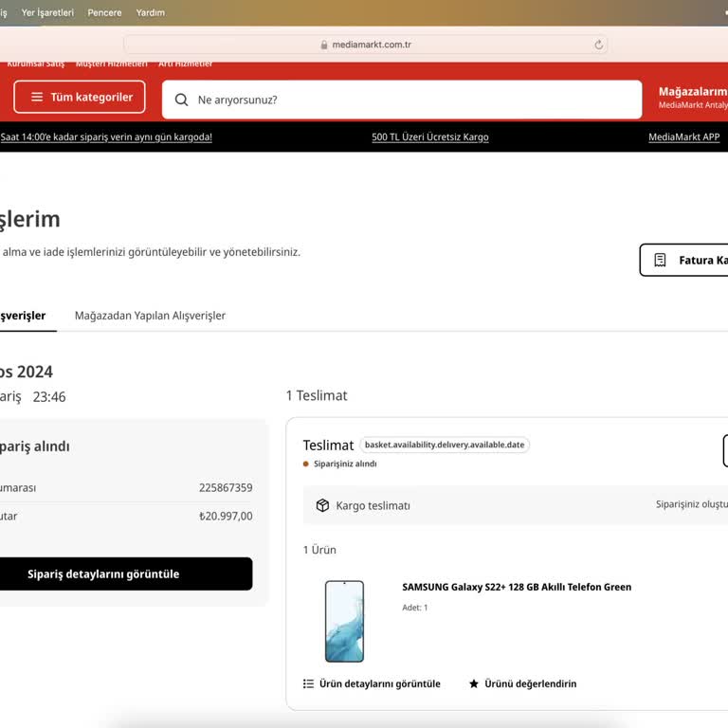Click the package icon next to Kargo teslimatı
The height and width of the screenshot is (728, 728).
pos(322,505)
